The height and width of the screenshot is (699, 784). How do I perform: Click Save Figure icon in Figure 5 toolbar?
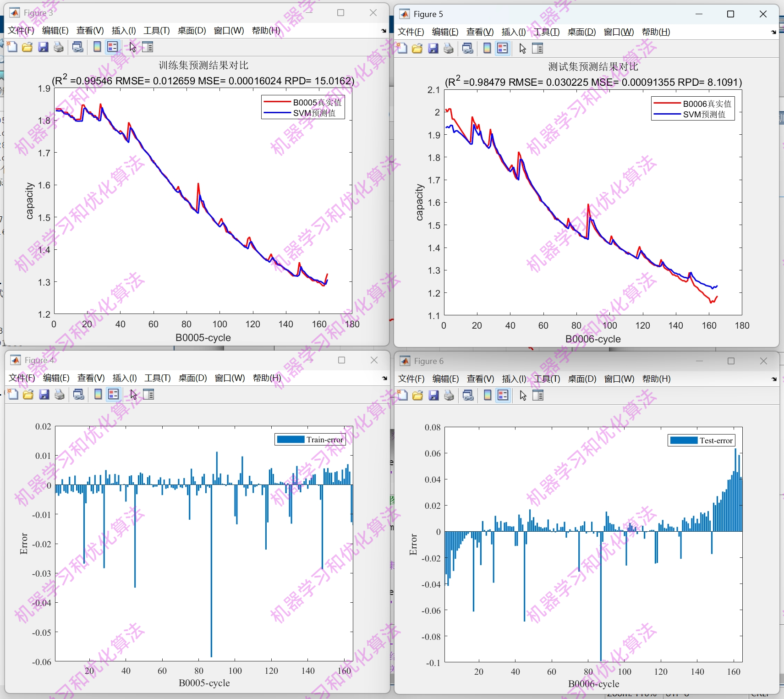point(433,48)
